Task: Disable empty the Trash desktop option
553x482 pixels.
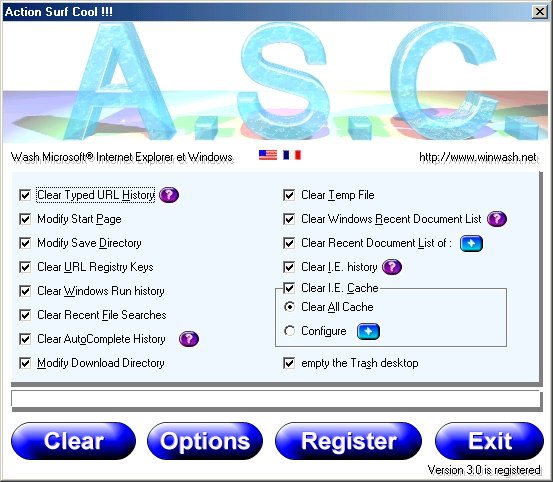Action: point(289,363)
